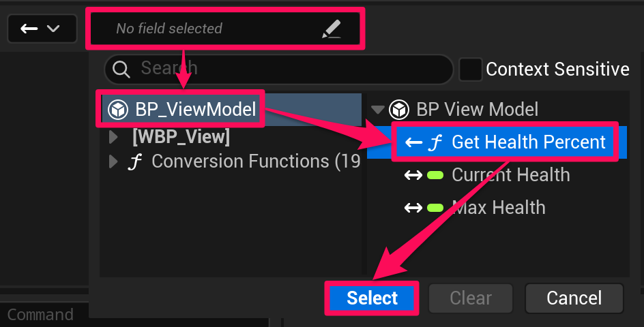
Task: Click the two-way binding arrow beside Current Health
Action: (413, 175)
